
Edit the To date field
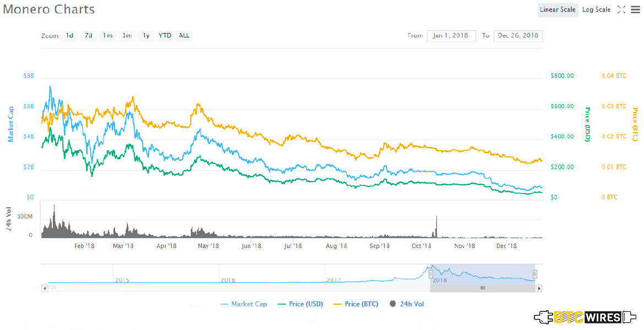pyautogui.click(x=518, y=36)
